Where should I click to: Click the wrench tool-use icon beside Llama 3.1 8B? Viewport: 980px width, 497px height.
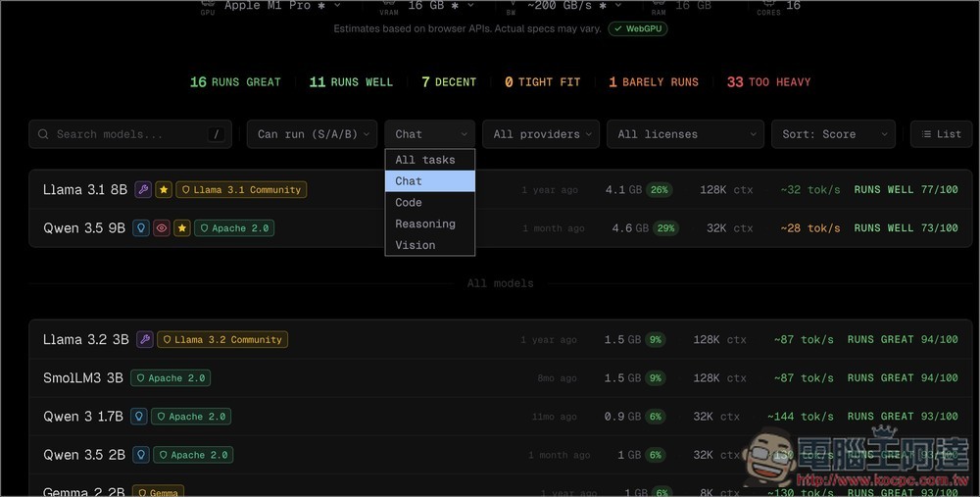[143, 189]
